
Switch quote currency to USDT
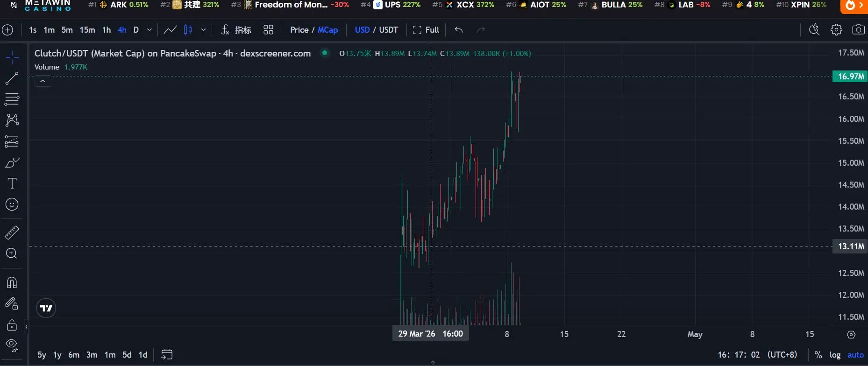coord(389,30)
